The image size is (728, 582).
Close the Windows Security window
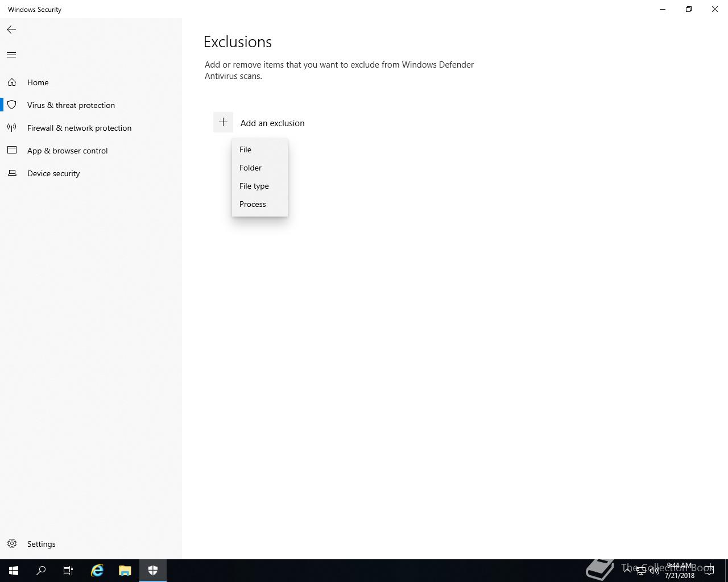click(x=715, y=9)
